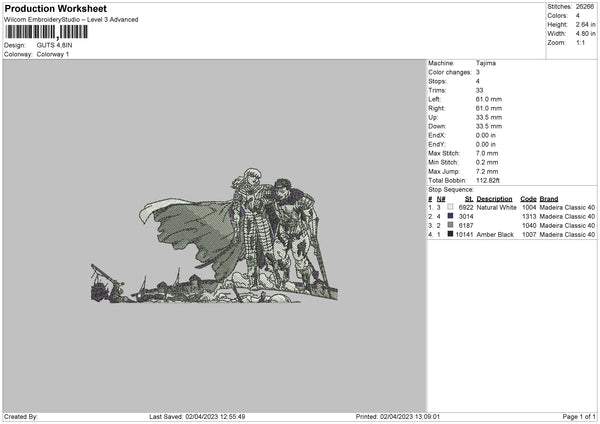
Task: Click thread code 1313
Action: [x=529, y=217]
